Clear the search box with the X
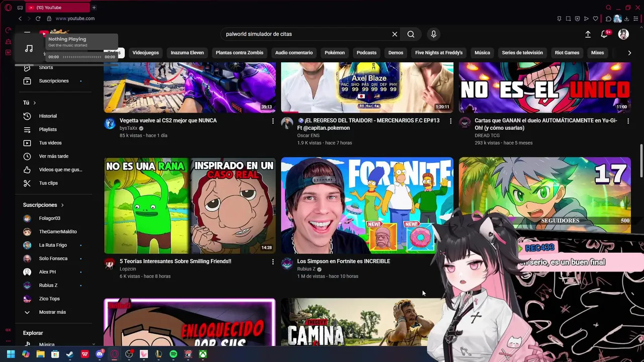This screenshot has width=644, height=362. [394, 34]
